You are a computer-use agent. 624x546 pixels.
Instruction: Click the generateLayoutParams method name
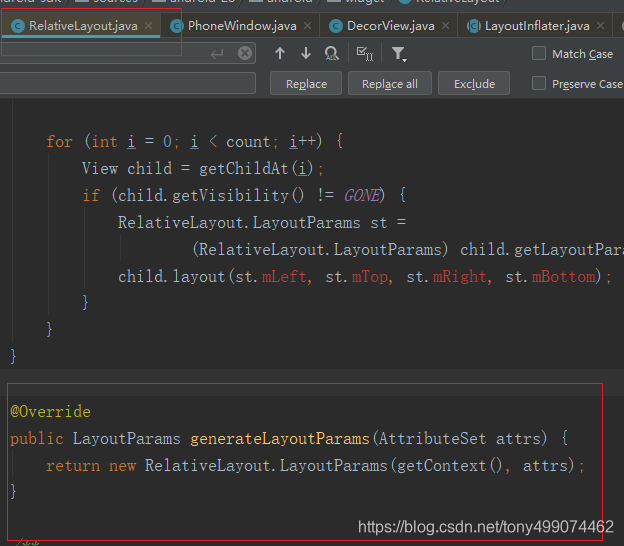point(280,439)
